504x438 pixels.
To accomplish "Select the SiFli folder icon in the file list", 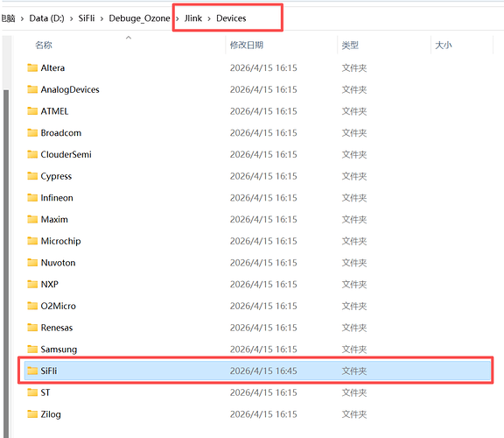I will click(x=32, y=371).
